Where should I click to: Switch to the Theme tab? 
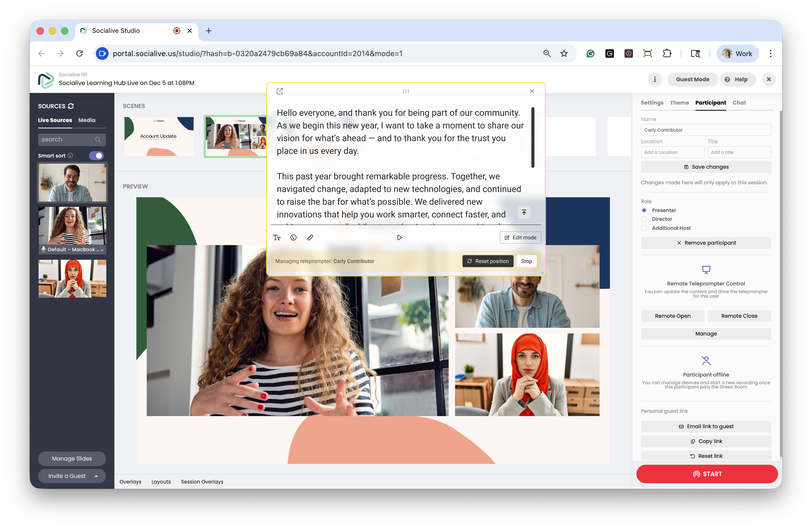(679, 103)
